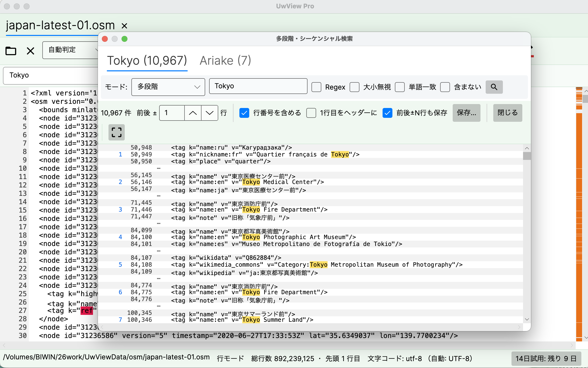Click the 行モード status entry
This screenshot has height=368, width=588.
(x=230, y=359)
